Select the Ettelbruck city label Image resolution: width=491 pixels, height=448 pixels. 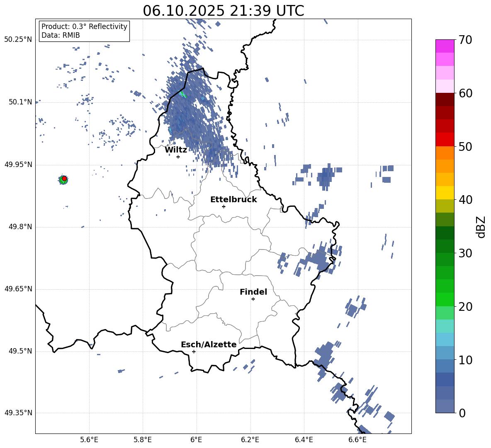click(233, 200)
